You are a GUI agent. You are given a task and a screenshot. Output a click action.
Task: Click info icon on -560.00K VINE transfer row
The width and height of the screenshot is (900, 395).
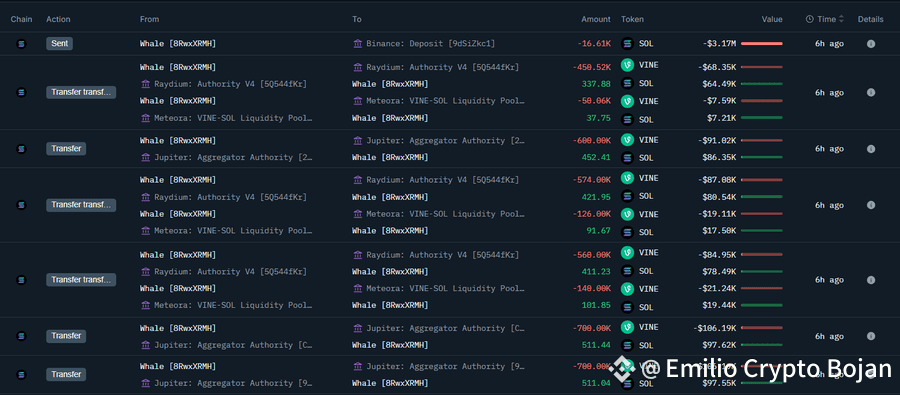(871, 280)
